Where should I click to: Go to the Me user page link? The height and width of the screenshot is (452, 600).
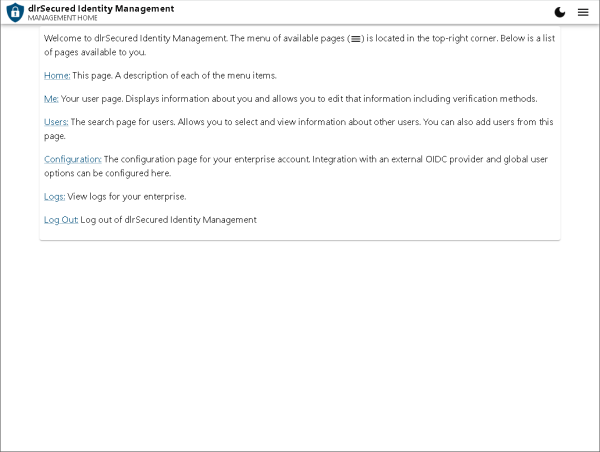click(x=51, y=99)
